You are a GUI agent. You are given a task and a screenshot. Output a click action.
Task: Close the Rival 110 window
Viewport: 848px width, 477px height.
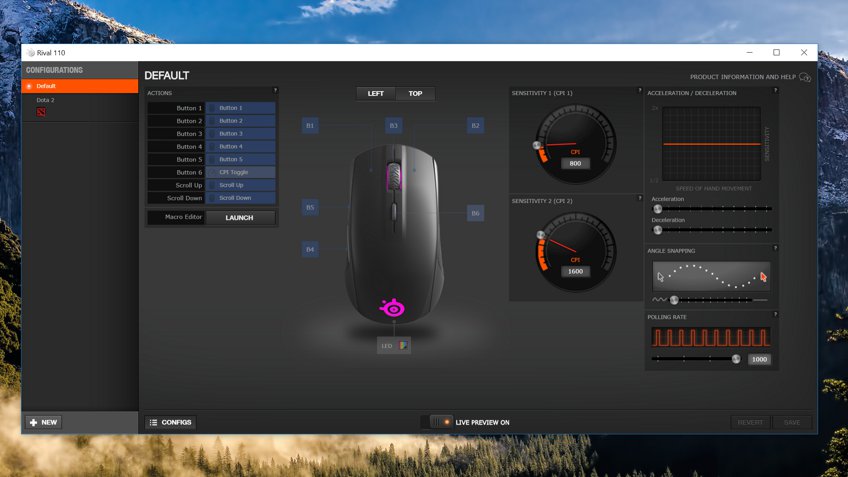pyautogui.click(x=804, y=52)
